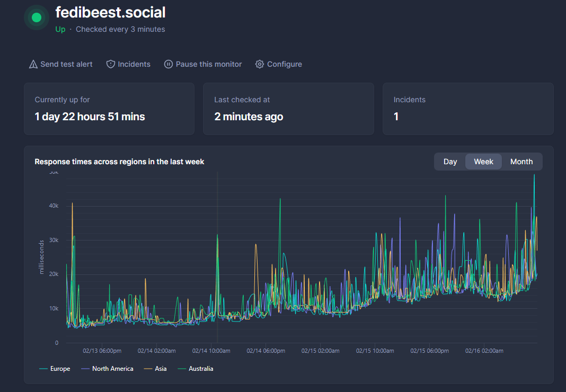Click the fedibeest.social heading
566x392 pixels.
110,12
